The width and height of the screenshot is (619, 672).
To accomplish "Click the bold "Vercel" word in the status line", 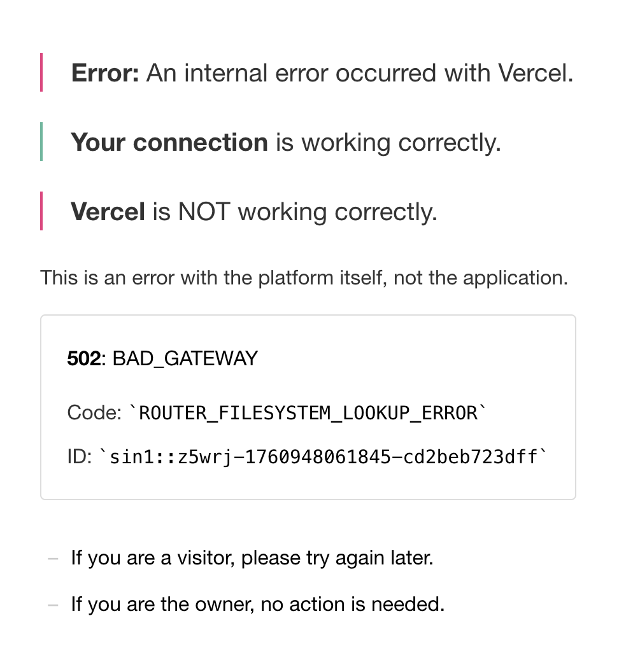I will tap(108, 211).
